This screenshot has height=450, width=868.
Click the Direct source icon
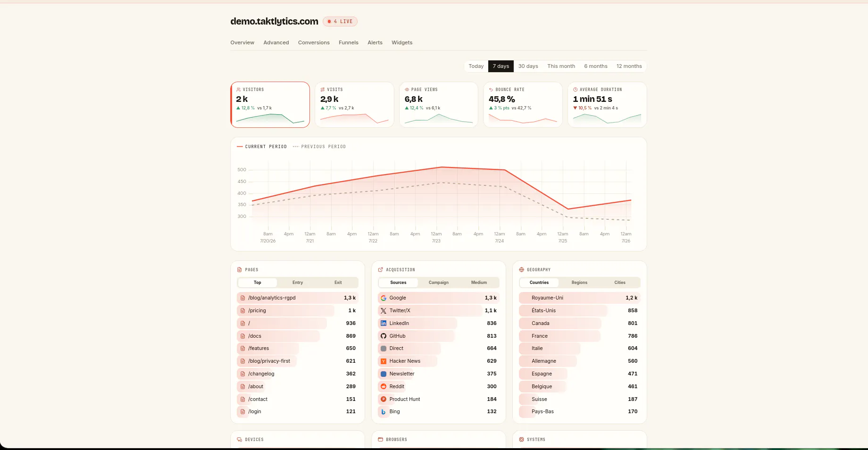tap(384, 349)
